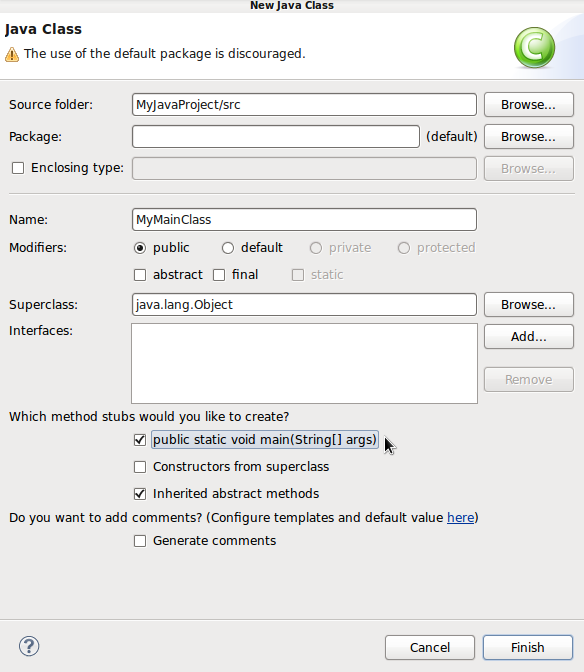Click the green Java class icon
This screenshot has height=672, width=584.
tap(534, 48)
